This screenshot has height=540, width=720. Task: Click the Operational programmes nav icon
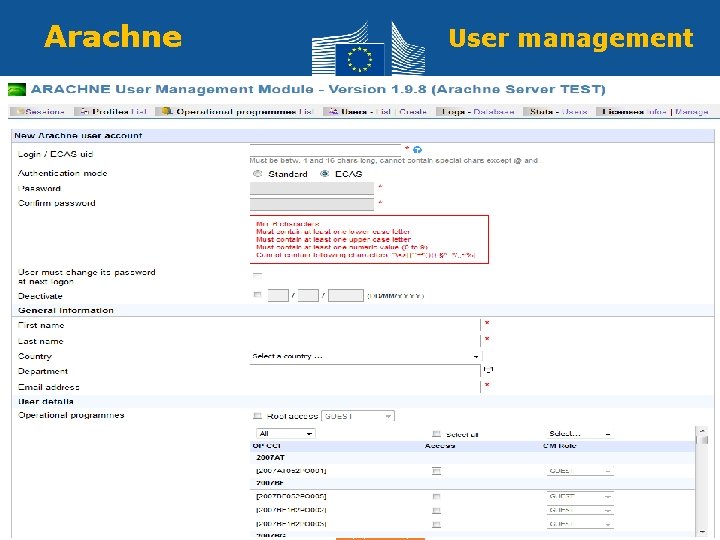pyautogui.click(x=166, y=112)
